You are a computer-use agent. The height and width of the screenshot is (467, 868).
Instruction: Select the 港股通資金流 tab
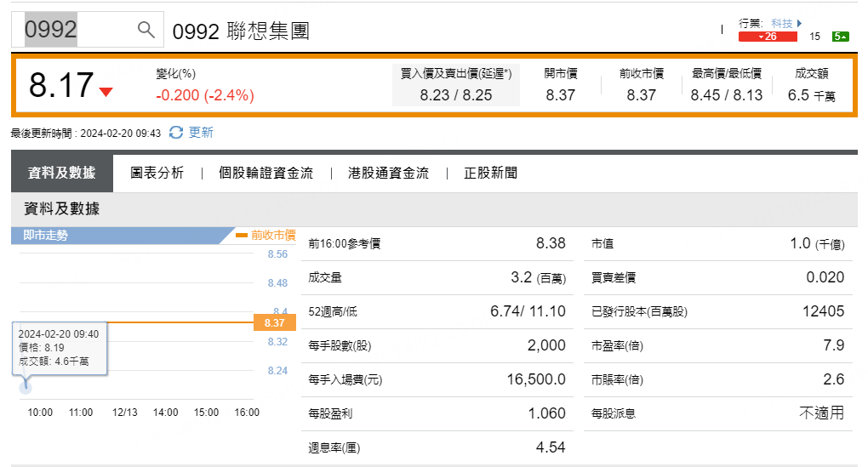pyautogui.click(x=388, y=174)
